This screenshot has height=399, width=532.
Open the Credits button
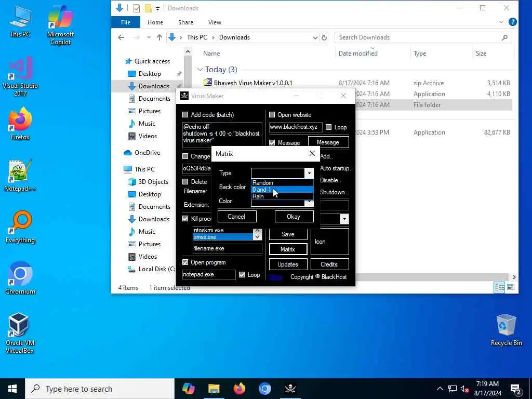[329, 264]
